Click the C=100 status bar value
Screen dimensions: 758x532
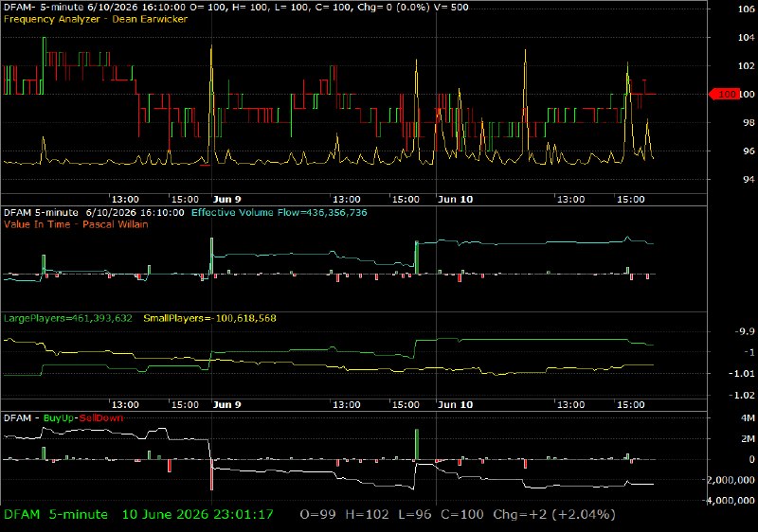[462, 515]
